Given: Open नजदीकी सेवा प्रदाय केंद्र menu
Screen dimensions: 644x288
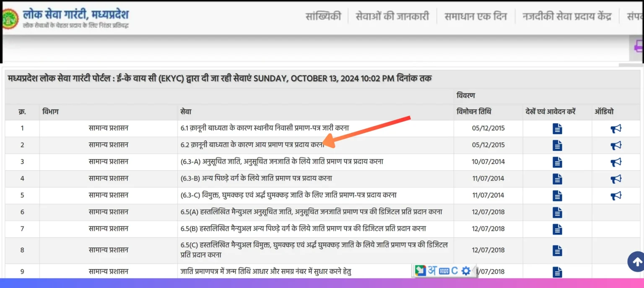Looking at the screenshot, I should pyautogui.click(x=566, y=16).
